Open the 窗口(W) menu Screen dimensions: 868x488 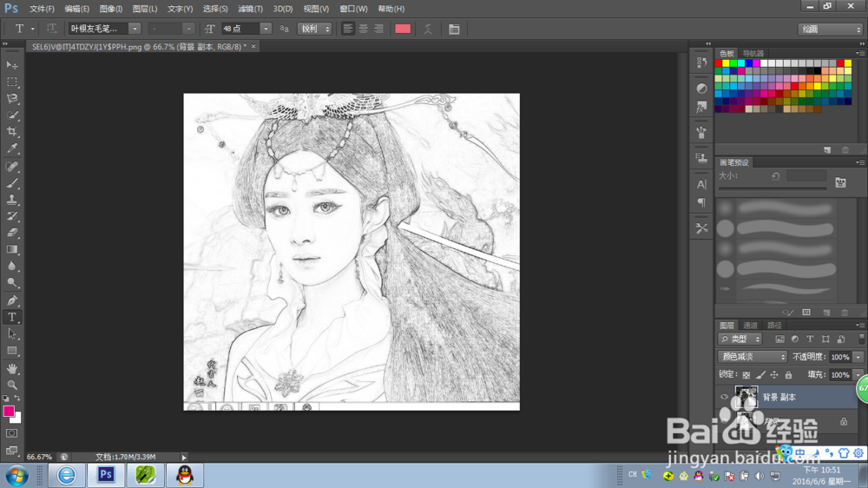click(x=353, y=9)
